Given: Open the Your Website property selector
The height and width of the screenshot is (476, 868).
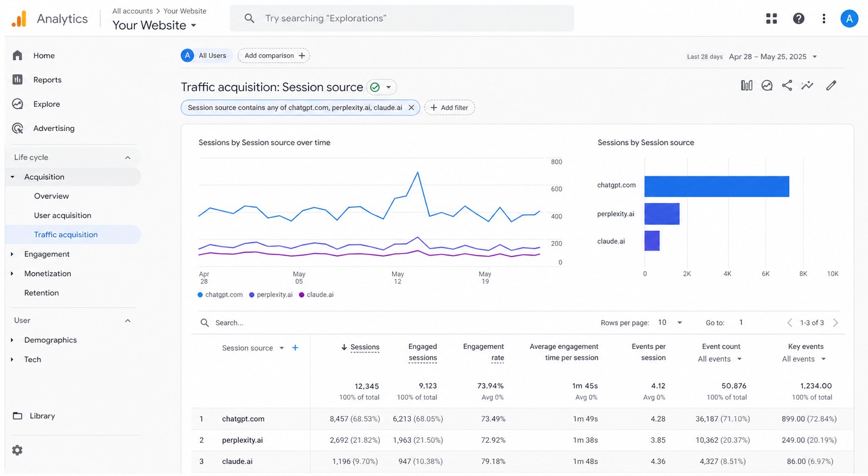Looking at the screenshot, I should (154, 25).
